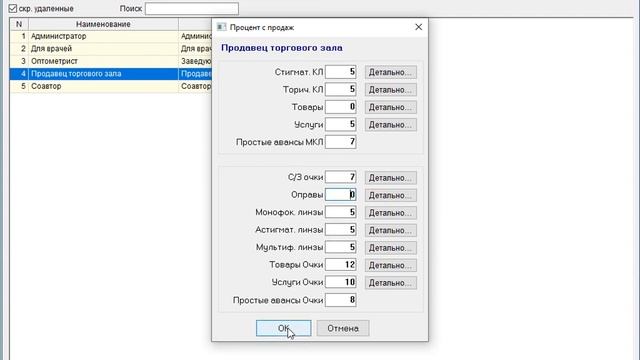The image size is (640, 360).
Task: Sort by the Наименование column header
Action: coord(103,24)
